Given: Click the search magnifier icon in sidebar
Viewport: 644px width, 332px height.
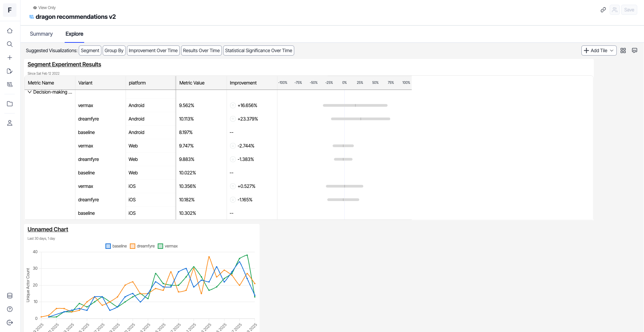Looking at the screenshot, I should pyautogui.click(x=10, y=44).
